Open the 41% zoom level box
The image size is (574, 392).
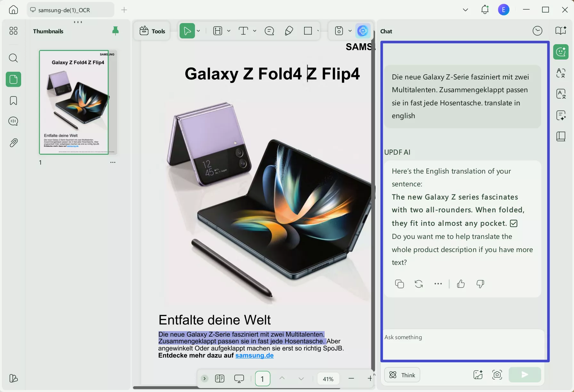[328, 379]
